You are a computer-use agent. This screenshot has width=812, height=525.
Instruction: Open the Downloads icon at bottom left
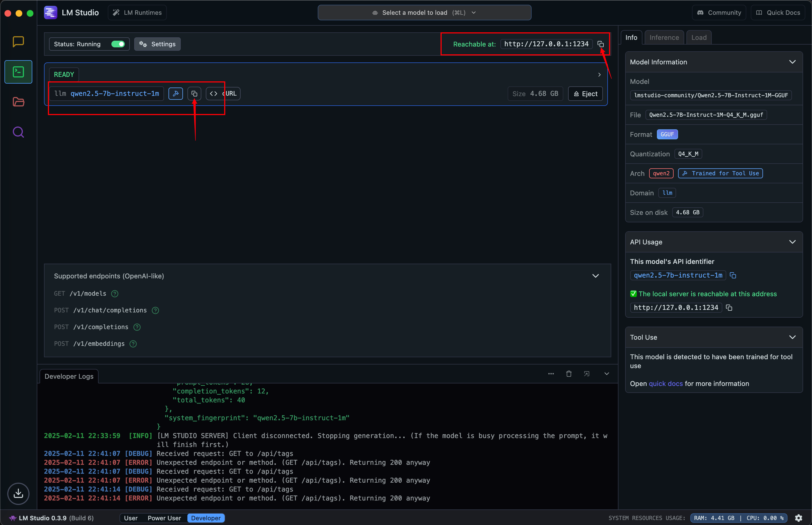[x=18, y=493]
